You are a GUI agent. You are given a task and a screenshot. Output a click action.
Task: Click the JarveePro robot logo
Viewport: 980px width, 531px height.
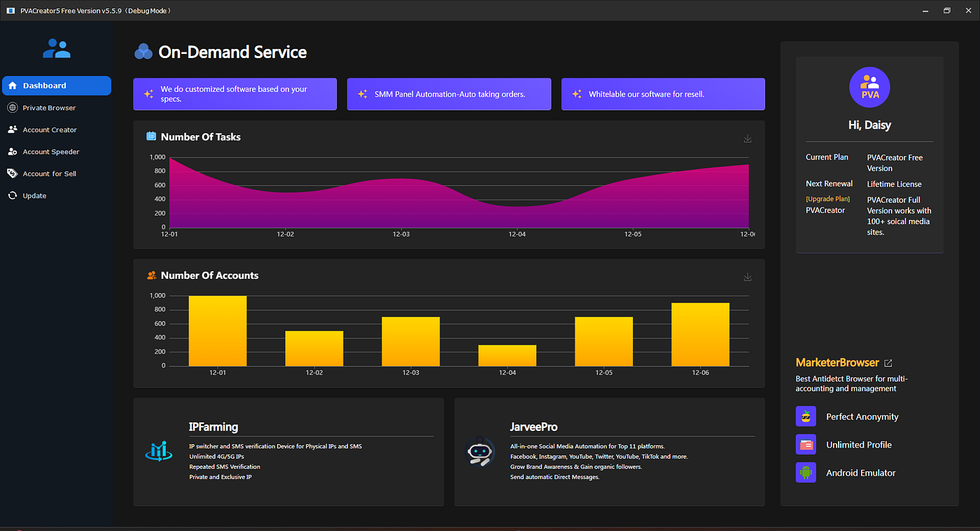pyautogui.click(x=481, y=451)
